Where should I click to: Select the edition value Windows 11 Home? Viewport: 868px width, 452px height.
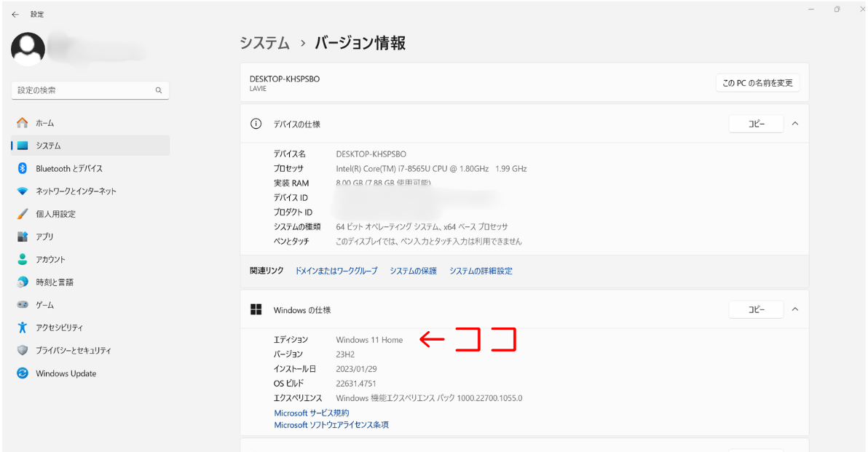[x=369, y=340]
